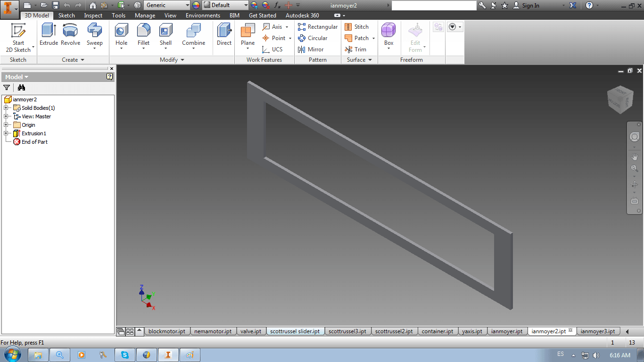
Task: Click the Undo arrow
Action: coord(67,5)
